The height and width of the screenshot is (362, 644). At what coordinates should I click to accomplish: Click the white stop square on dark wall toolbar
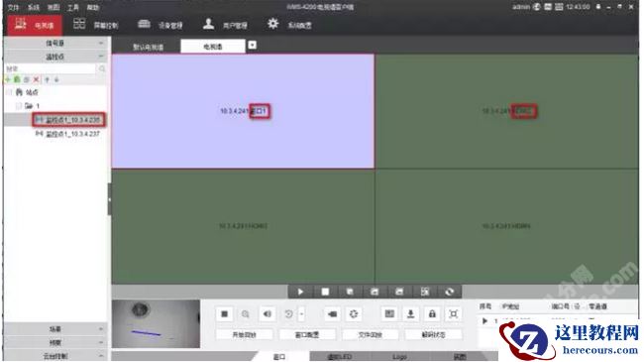(325, 292)
